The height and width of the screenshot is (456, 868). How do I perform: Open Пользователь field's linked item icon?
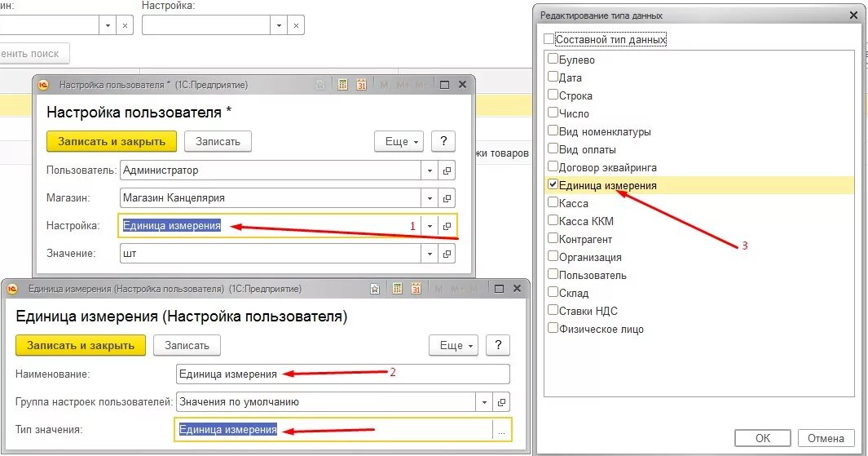pos(447,170)
